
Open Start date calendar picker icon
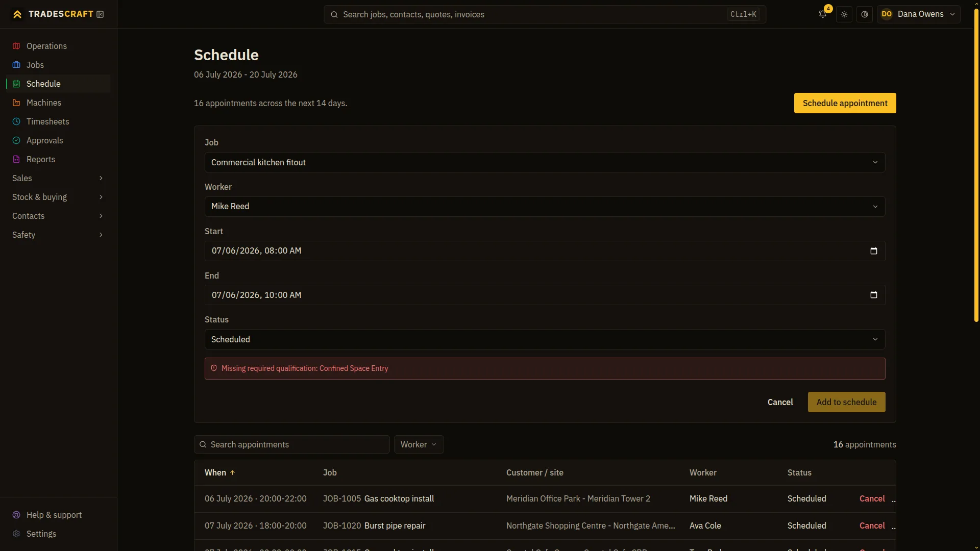(874, 251)
